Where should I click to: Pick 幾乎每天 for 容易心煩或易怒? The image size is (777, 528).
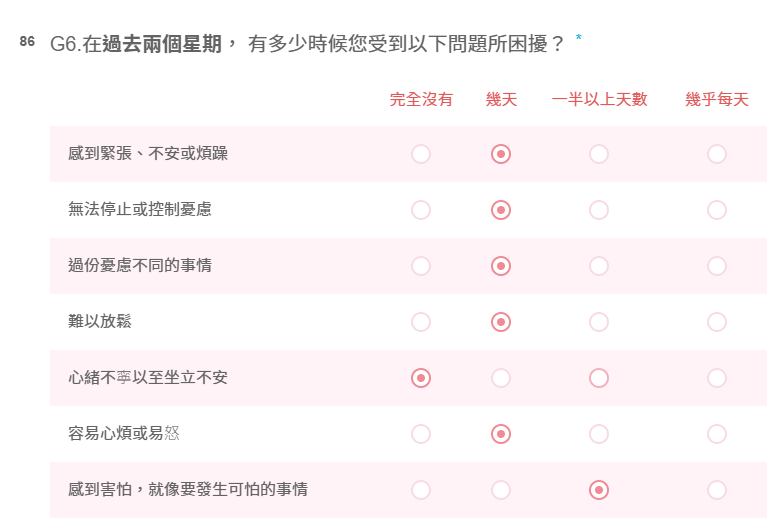coord(717,434)
